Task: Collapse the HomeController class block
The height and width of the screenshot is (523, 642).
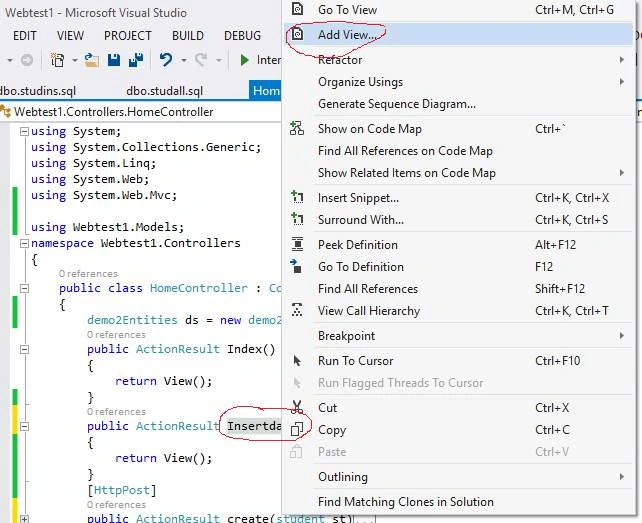Action: 24,288
